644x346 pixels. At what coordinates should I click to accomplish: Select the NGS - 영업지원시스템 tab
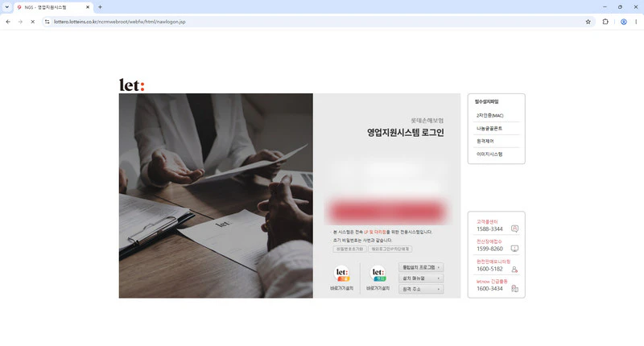pyautogui.click(x=53, y=7)
